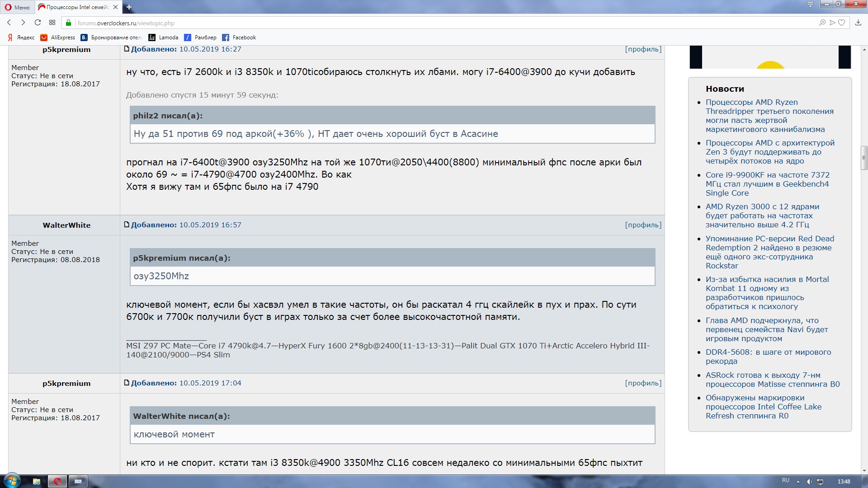Image resolution: width=868 pixels, height=488 pixels.
Task: Go back to previous page
Action: pyautogui.click(x=9, y=23)
